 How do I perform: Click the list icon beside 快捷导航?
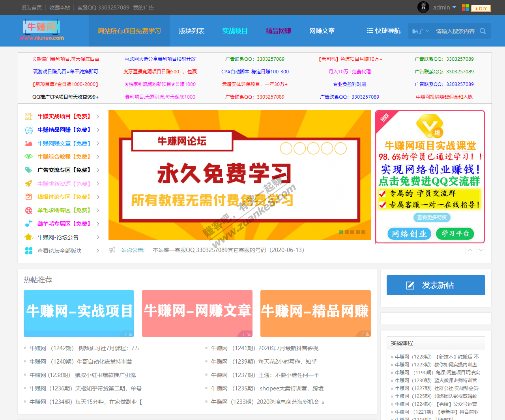tap(370, 31)
